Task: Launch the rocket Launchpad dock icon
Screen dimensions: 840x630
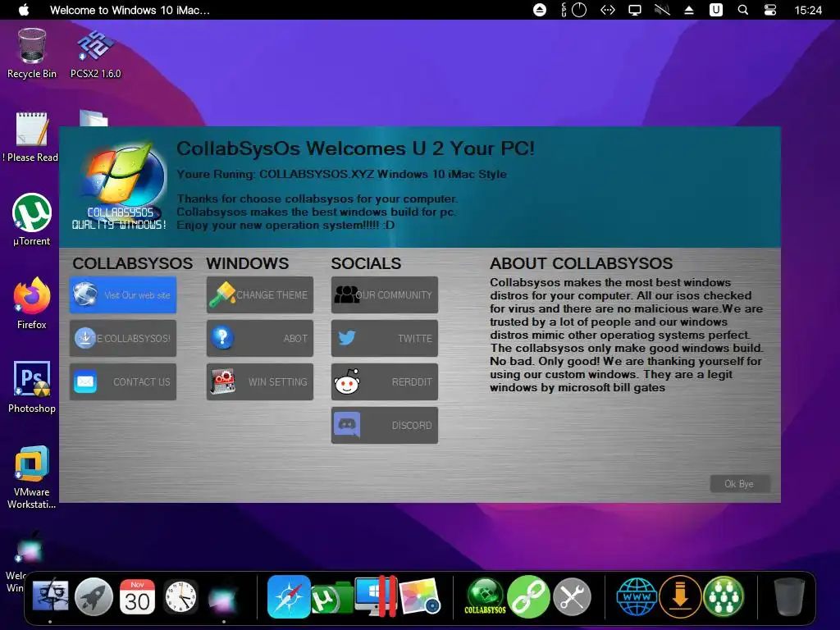Action: click(x=94, y=596)
